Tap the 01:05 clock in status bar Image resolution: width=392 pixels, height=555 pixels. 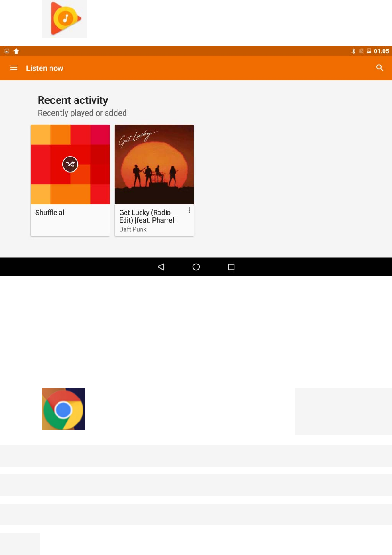pos(381,51)
